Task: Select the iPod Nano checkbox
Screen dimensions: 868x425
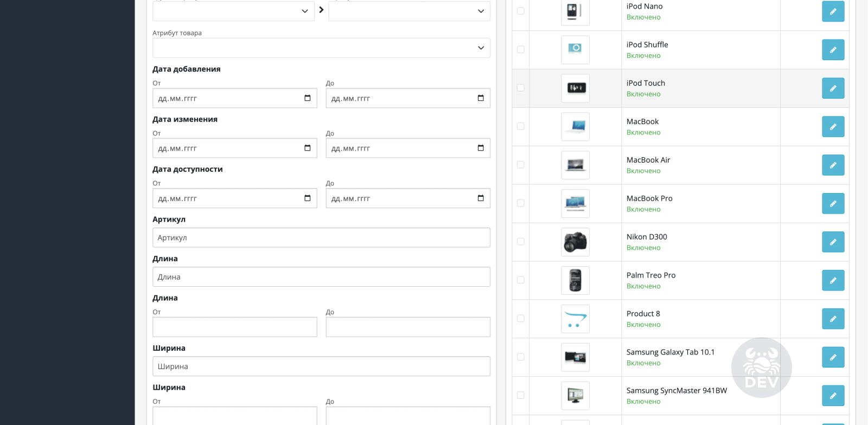Action: [x=521, y=11]
